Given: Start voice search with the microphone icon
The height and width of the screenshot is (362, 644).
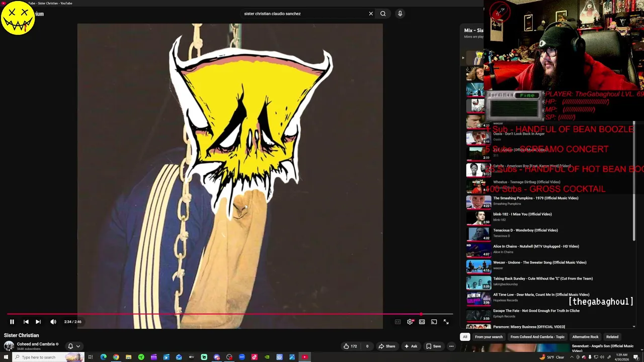Looking at the screenshot, I should tap(400, 14).
